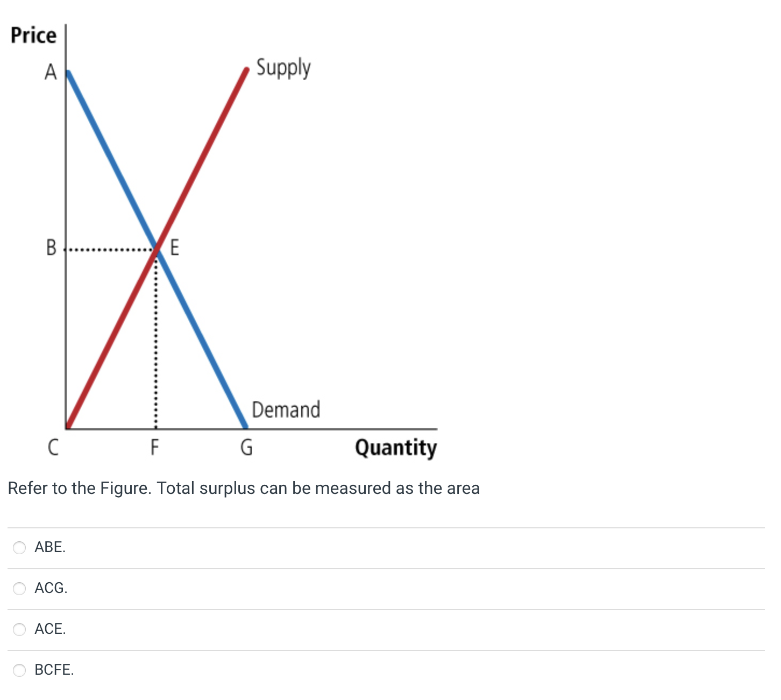Click the Demand label on the graph
Image resolution: width=781 pixels, height=700 pixels.
click(x=286, y=410)
